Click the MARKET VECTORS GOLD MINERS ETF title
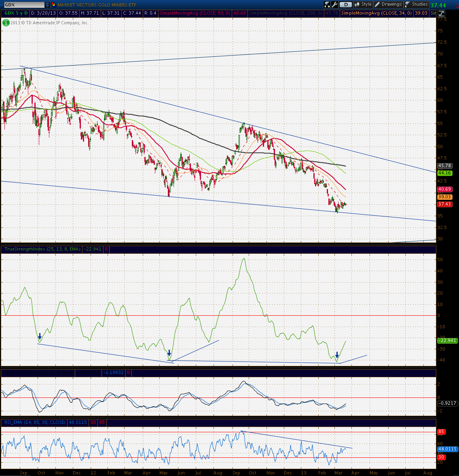The height and width of the screenshot is (476, 459). [x=97, y=5]
